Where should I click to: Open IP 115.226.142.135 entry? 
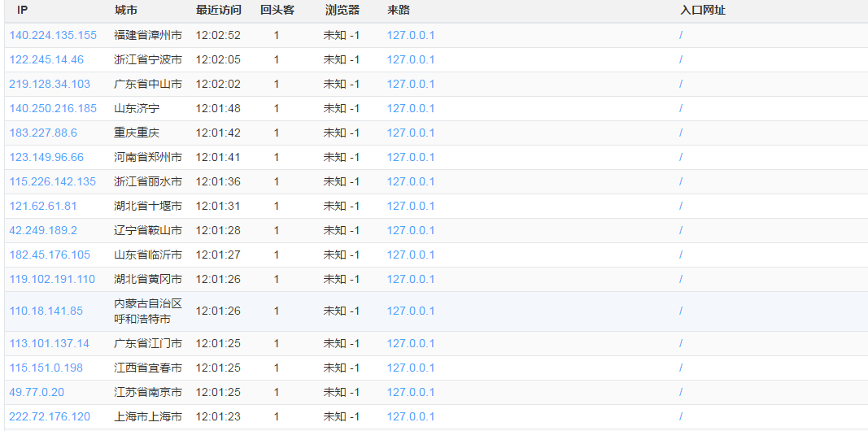(x=53, y=181)
